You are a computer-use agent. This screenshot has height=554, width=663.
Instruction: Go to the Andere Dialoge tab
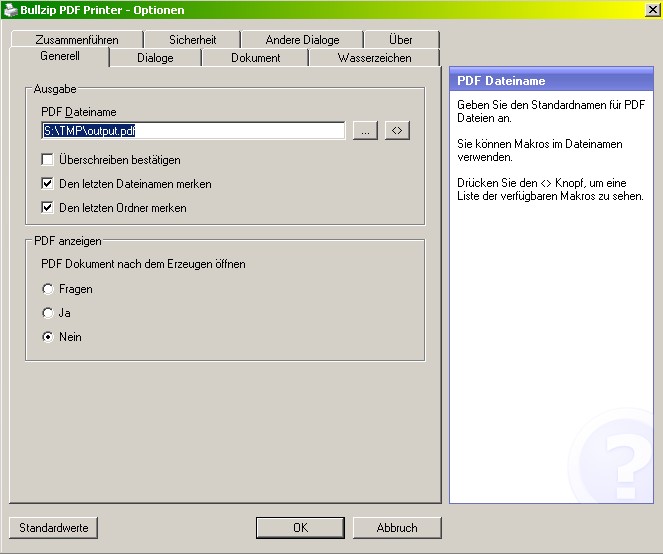coord(302,40)
